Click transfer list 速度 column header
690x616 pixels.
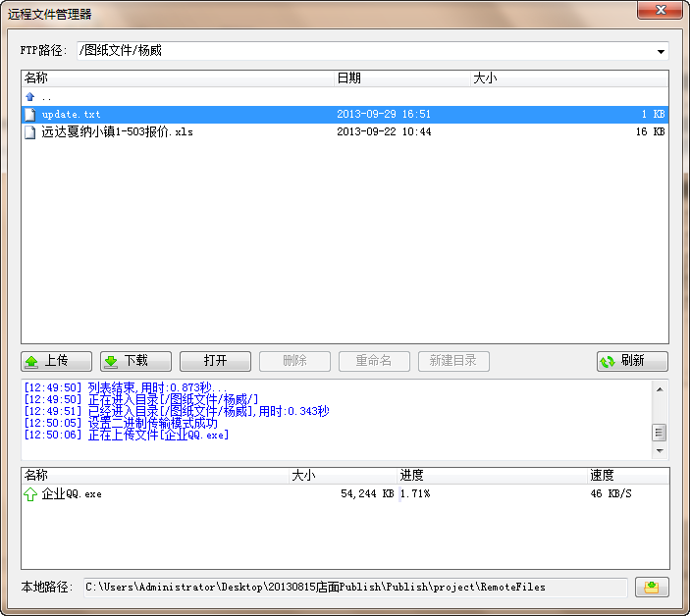pyautogui.click(x=628, y=476)
